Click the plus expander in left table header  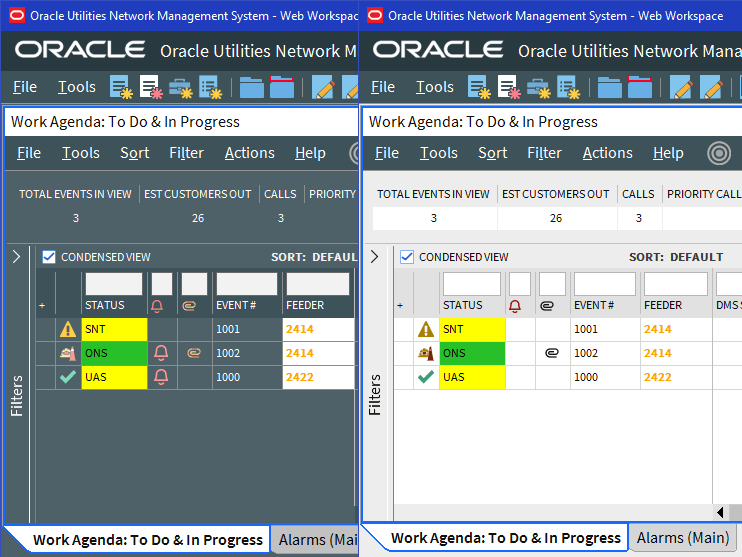coord(42,306)
